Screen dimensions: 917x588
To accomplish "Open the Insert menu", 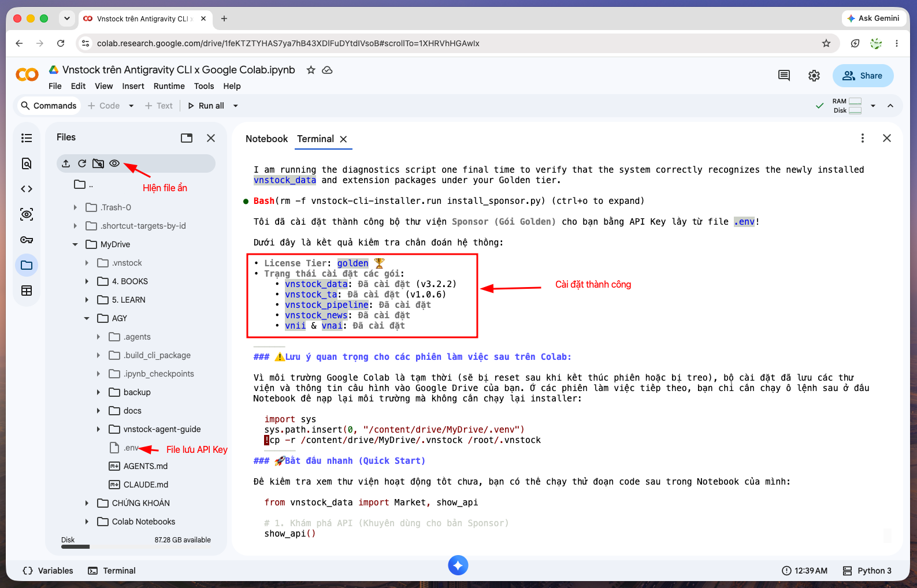I will [x=133, y=86].
